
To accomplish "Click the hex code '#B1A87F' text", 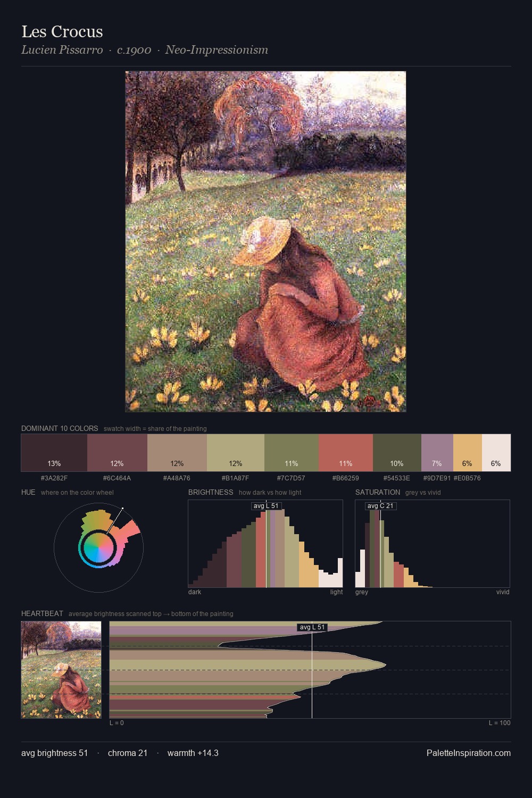I will (x=235, y=478).
